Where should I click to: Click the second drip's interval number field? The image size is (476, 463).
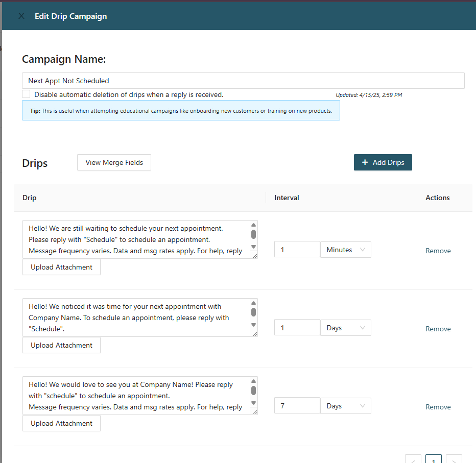tap(297, 328)
